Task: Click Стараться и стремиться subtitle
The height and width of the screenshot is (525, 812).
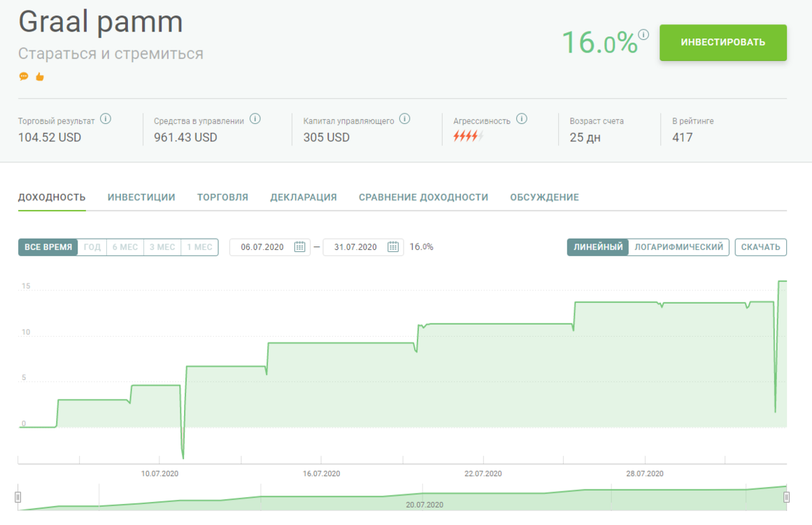Action: [x=111, y=53]
